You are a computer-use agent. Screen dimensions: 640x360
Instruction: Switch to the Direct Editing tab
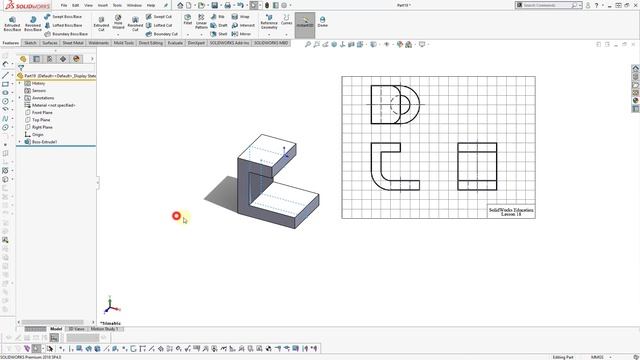click(x=151, y=43)
